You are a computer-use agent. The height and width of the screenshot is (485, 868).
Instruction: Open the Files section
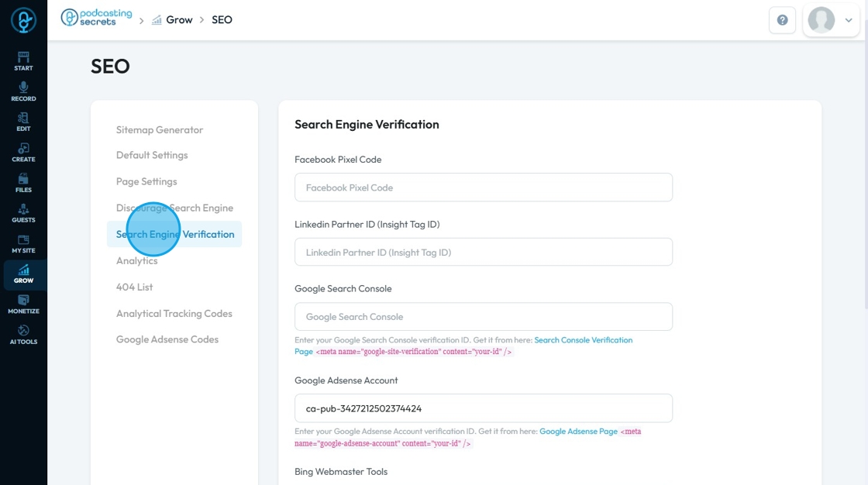point(23,182)
